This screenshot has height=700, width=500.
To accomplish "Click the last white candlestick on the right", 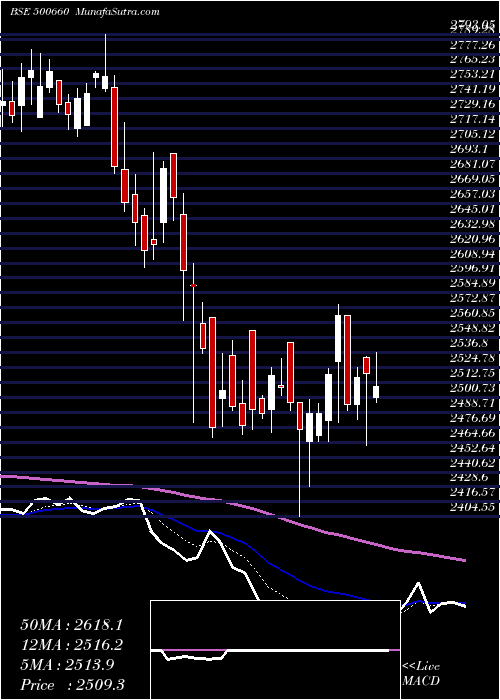I will pos(376,392).
